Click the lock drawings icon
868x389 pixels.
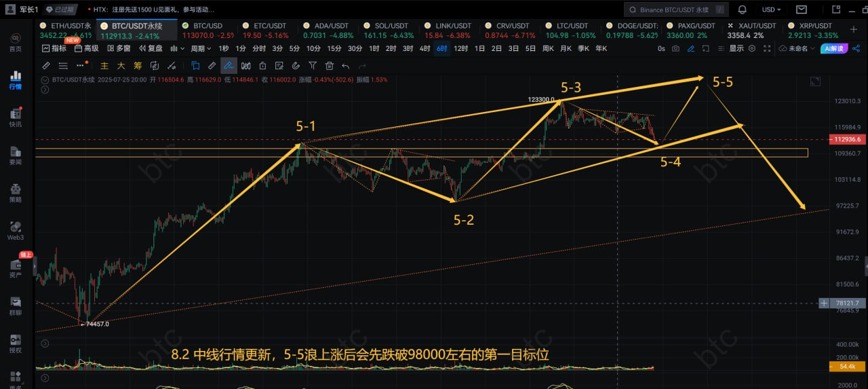click(262, 65)
